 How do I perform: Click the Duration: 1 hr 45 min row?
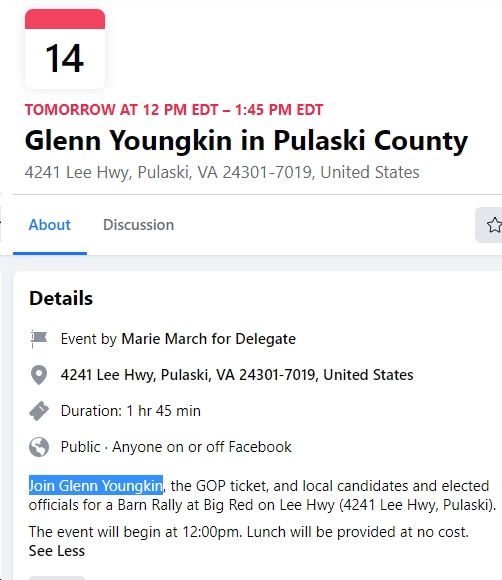[131, 411]
